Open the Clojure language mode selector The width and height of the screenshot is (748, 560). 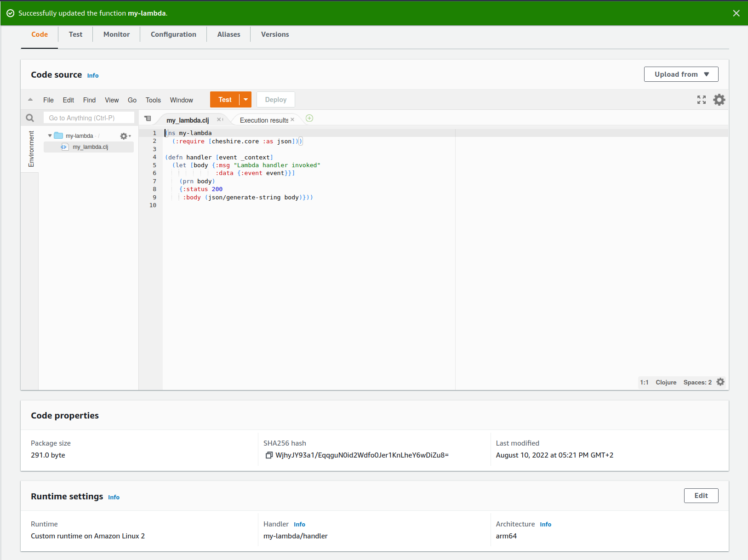coord(666,382)
